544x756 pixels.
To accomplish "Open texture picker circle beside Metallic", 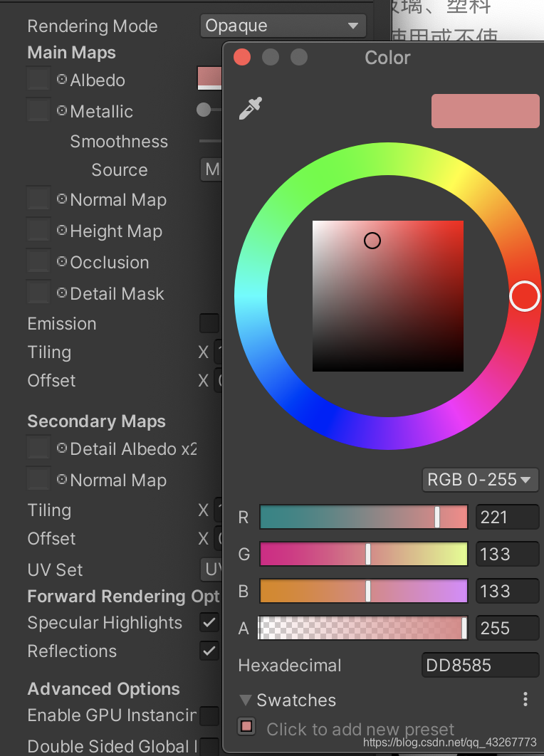I will [x=61, y=111].
